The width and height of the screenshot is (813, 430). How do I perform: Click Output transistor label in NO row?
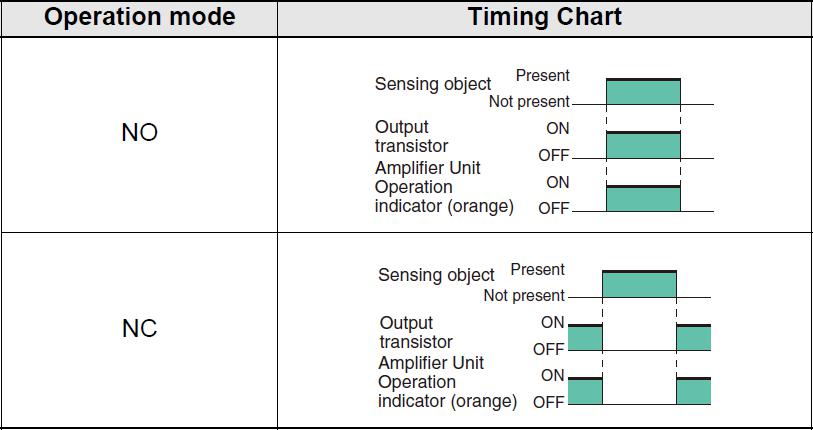tap(411, 136)
